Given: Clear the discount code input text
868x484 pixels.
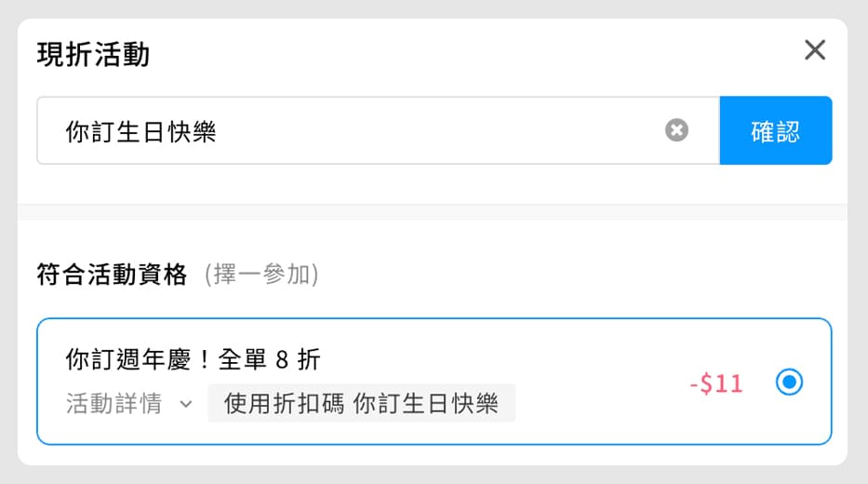Looking at the screenshot, I should (677, 130).
